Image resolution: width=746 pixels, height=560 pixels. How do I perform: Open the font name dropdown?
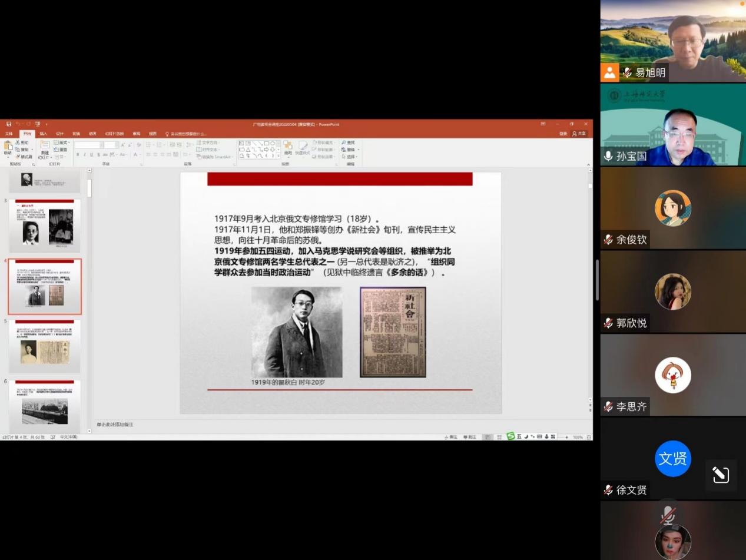click(88, 145)
